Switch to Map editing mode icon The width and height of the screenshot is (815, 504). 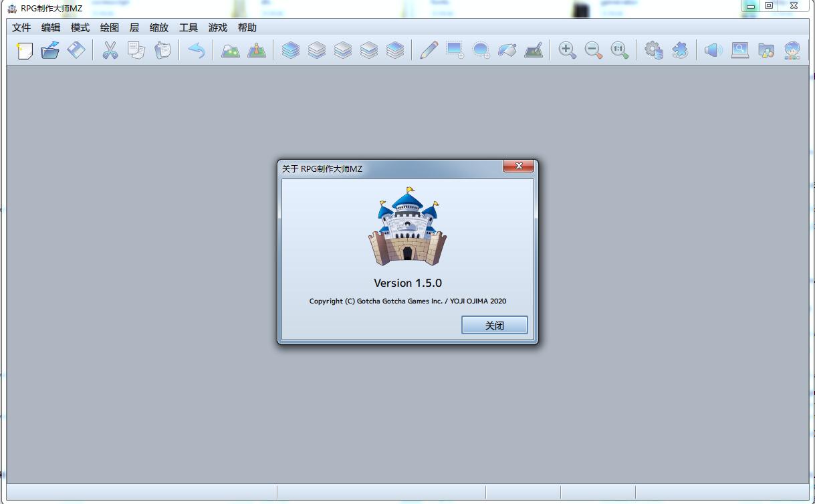tap(231, 50)
